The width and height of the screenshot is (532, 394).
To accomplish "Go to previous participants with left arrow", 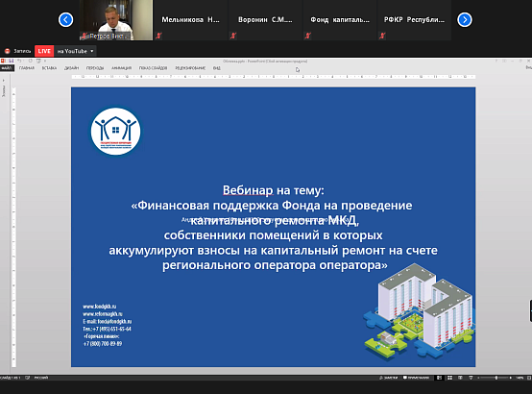I will click(66, 19).
